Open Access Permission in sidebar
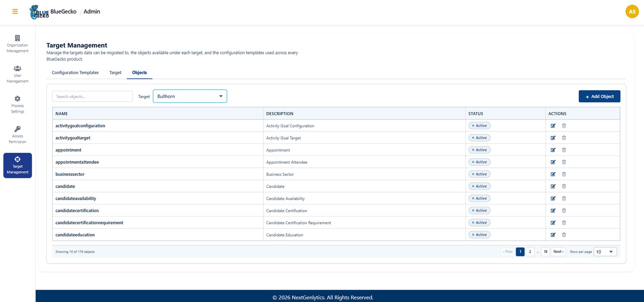Image resolution: width=644 pixels, height=302 pixels. [x=18, y=135]
